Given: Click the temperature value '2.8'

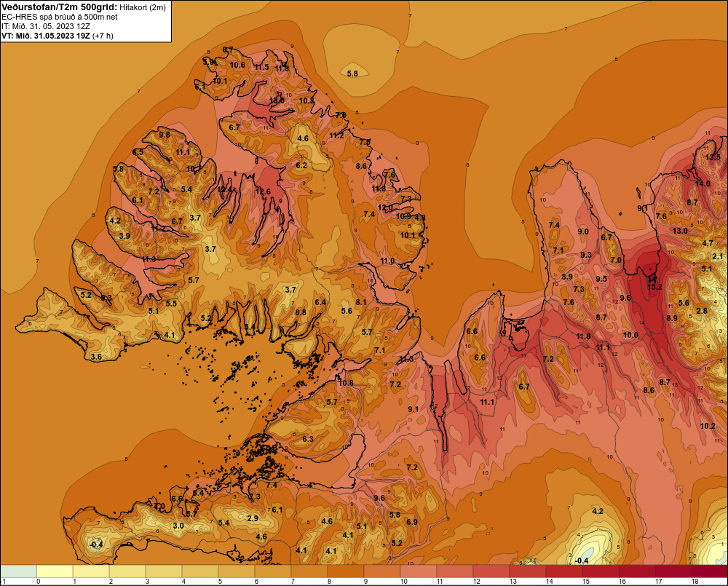Looking at the screenshot, I should (x=702, y=311).
